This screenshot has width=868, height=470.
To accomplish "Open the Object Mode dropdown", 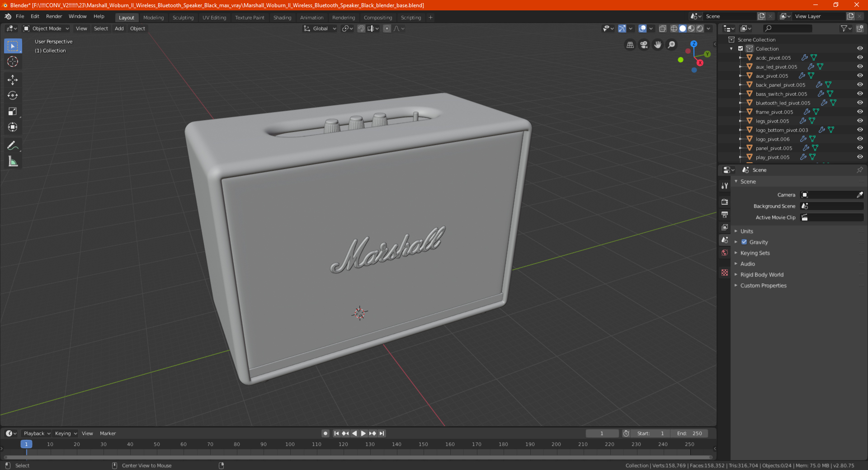I will [46, 28].
